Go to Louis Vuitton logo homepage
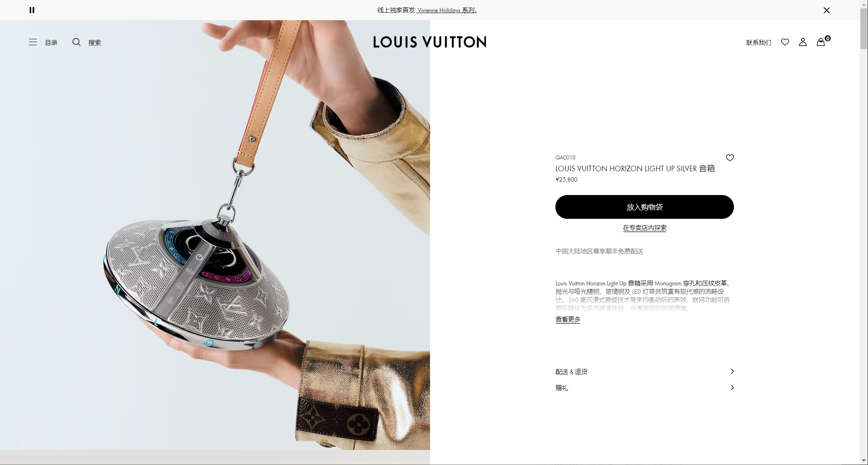The width and height of the screenshot is (868, 465). coord(430,42)
